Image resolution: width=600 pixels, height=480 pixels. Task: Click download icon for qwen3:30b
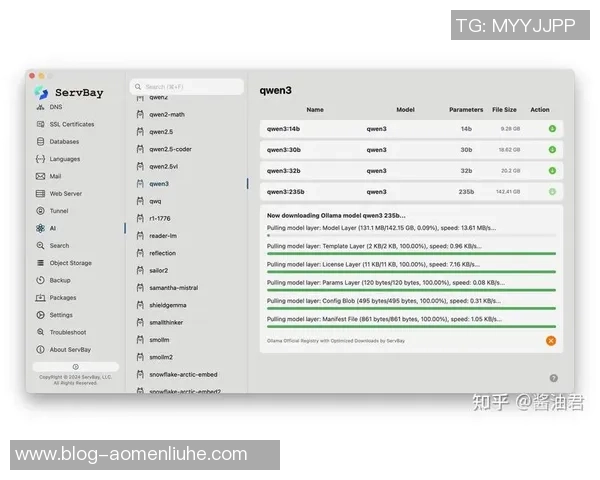coord(552,150)
